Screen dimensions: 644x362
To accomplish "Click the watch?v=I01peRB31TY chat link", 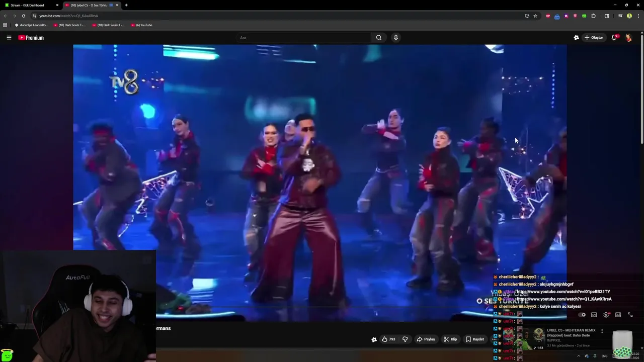I will click(x=563, y=292).
